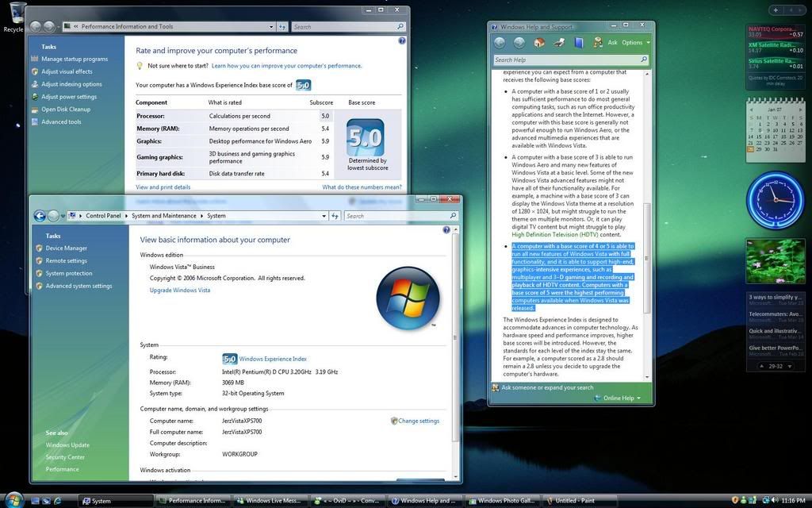Click Upgrade Windows Vista link

(180, 291)
